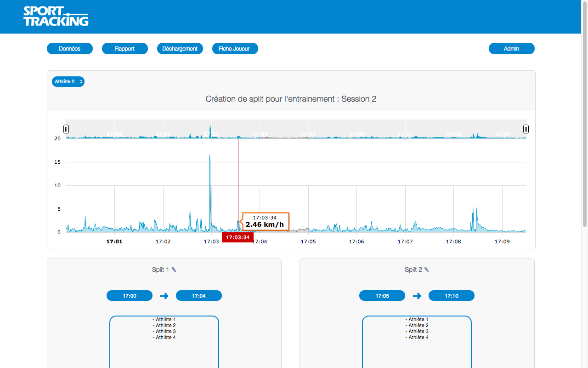The height and width of the screenshot is (368, 588).
Task: Open the Fiche Joueur page
Action: point(235,49)
